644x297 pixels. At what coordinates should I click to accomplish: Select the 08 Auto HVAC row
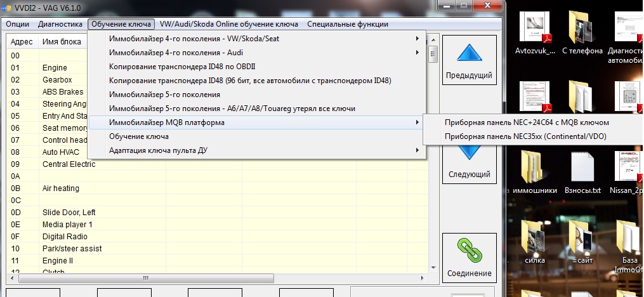(48, 152)
